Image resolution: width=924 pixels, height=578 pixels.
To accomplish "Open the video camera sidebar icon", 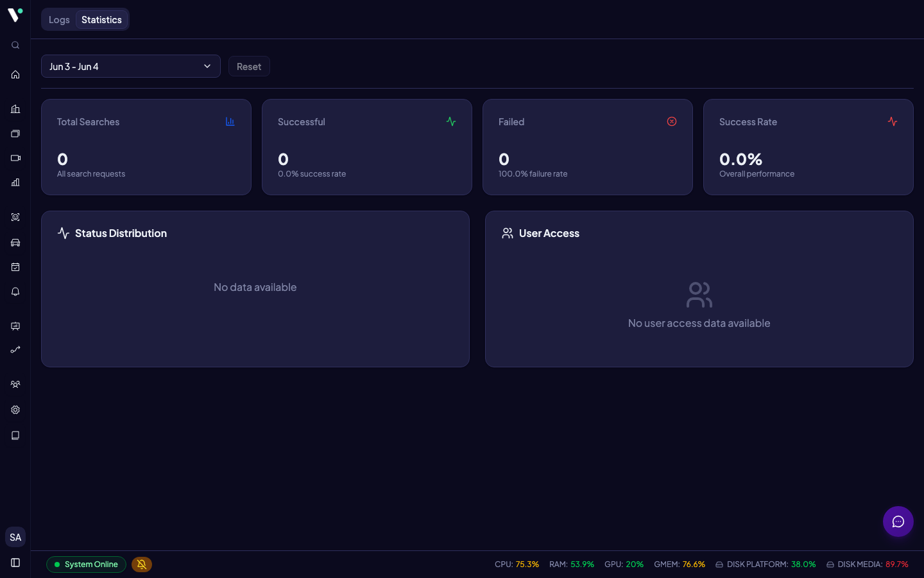I will [15, 158].
